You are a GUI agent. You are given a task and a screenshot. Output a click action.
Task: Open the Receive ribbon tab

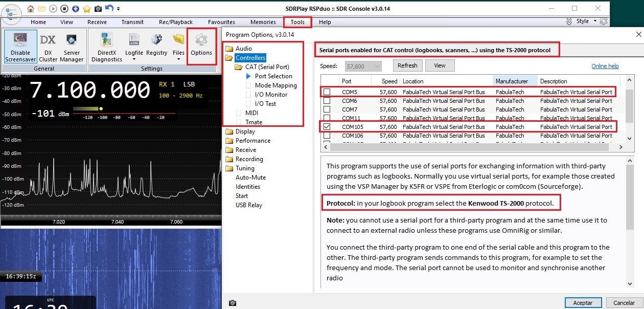(97, 22)
